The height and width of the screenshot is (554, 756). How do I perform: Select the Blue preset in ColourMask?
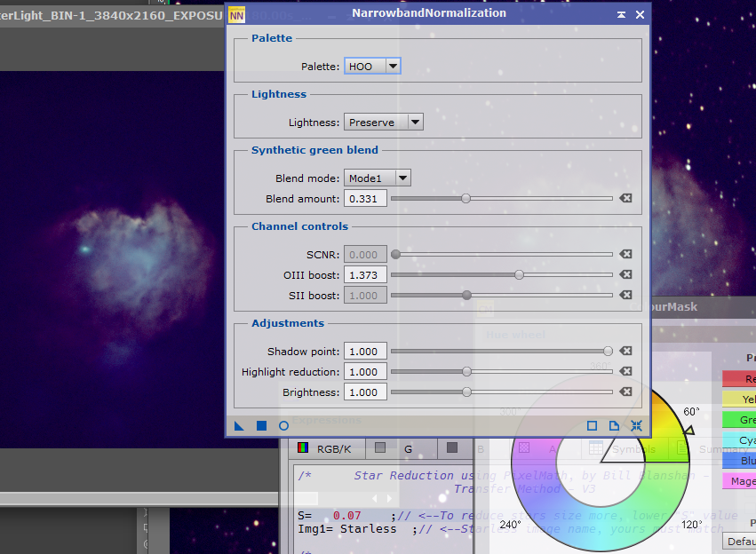(739, 461)
